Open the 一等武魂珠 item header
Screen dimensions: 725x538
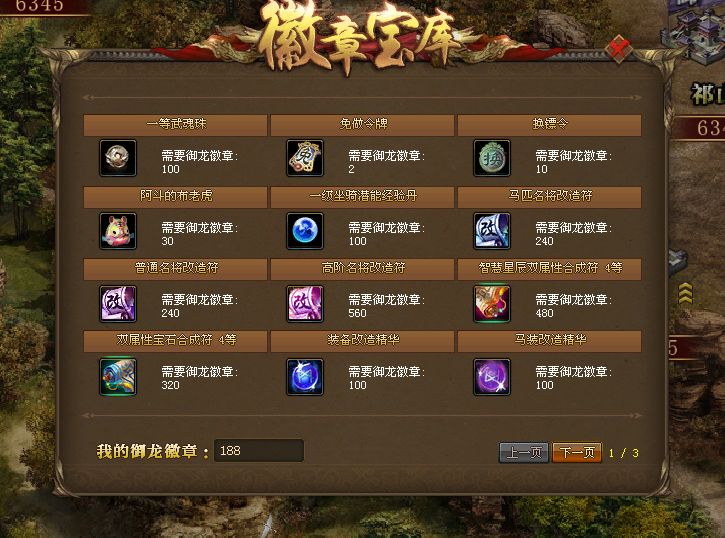(x=176, y=125)
